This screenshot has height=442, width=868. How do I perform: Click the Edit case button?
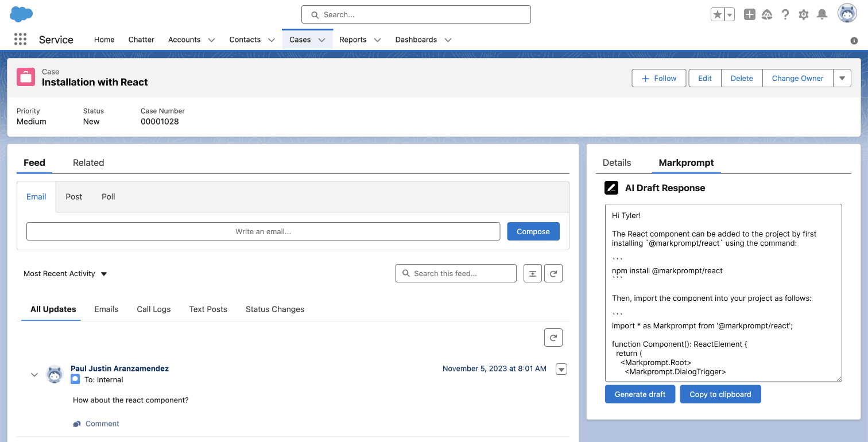click(x=705, y=79)
